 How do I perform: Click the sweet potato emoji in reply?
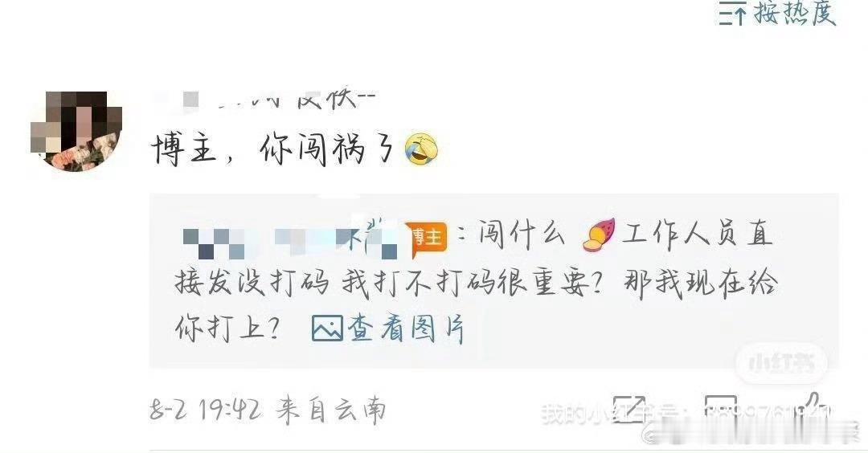point(599,235)
